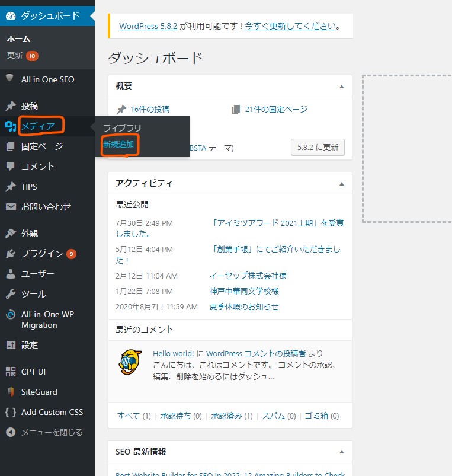Click the SiteGuard shield icon
The width and height of the screenshot is (452, 476).
[x=11, y=392]
